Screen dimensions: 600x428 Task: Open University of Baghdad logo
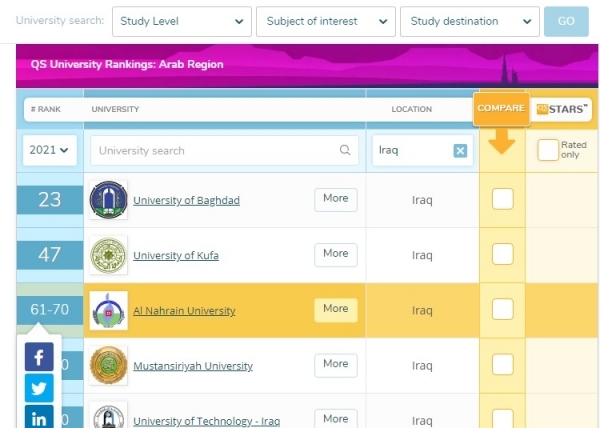click(108, 200)
